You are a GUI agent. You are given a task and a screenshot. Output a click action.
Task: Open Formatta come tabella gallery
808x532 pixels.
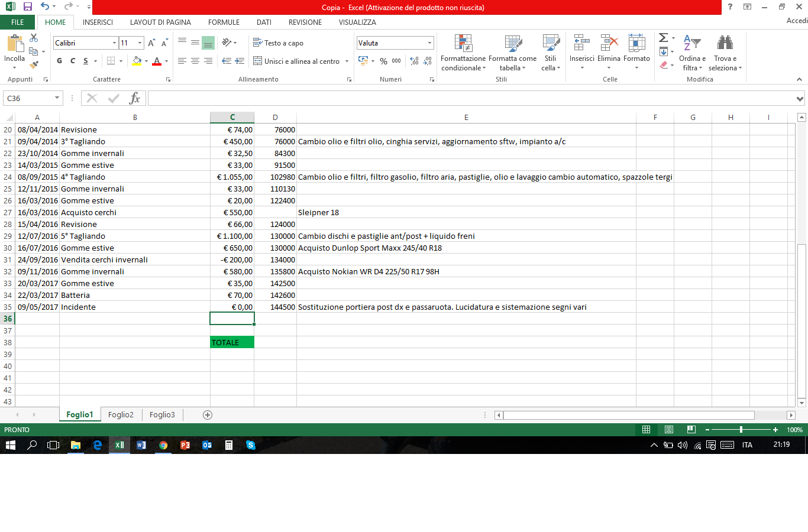pos(512,53)
